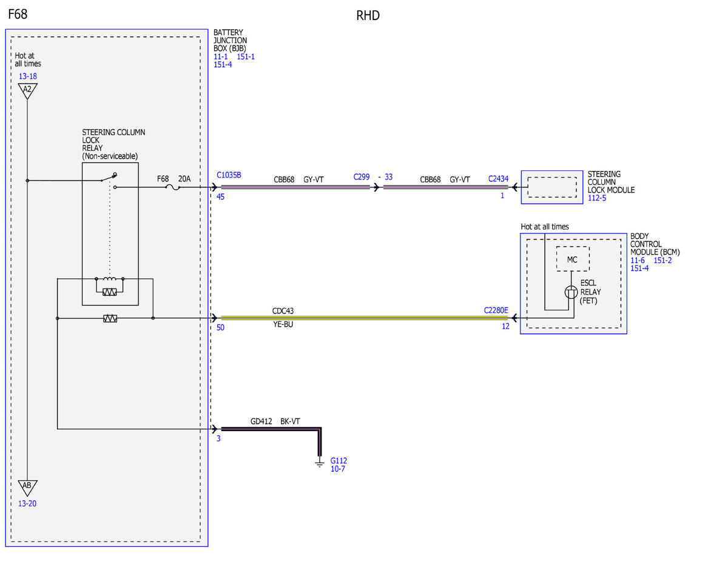Open the 112-5 steering column lock module link

tap(597, 198)
